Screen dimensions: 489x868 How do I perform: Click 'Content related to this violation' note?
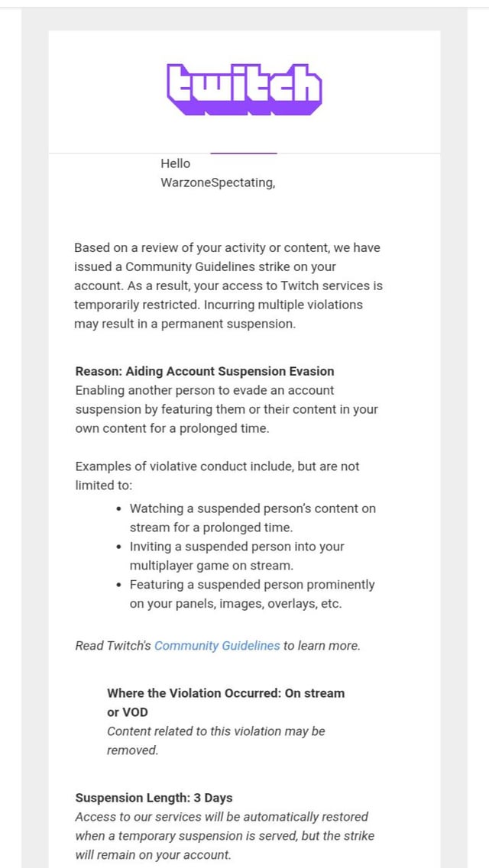pyautogui.click(x=215, y=741)
